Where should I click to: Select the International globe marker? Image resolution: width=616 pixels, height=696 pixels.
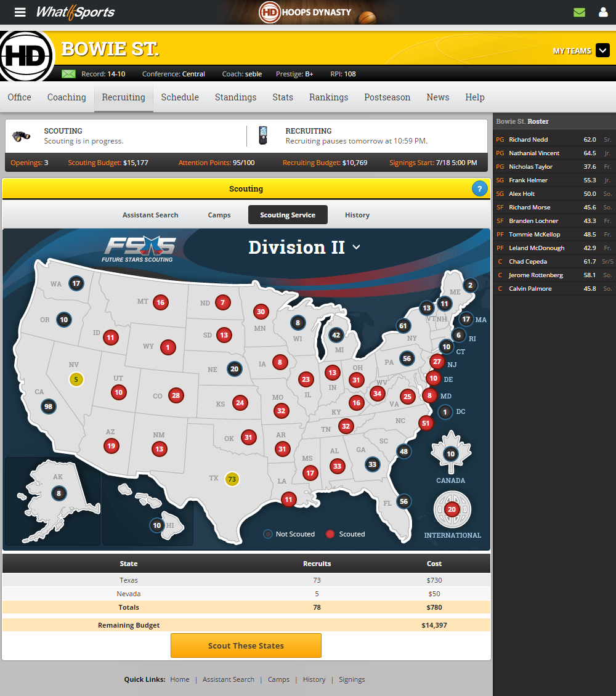(452, 509)
